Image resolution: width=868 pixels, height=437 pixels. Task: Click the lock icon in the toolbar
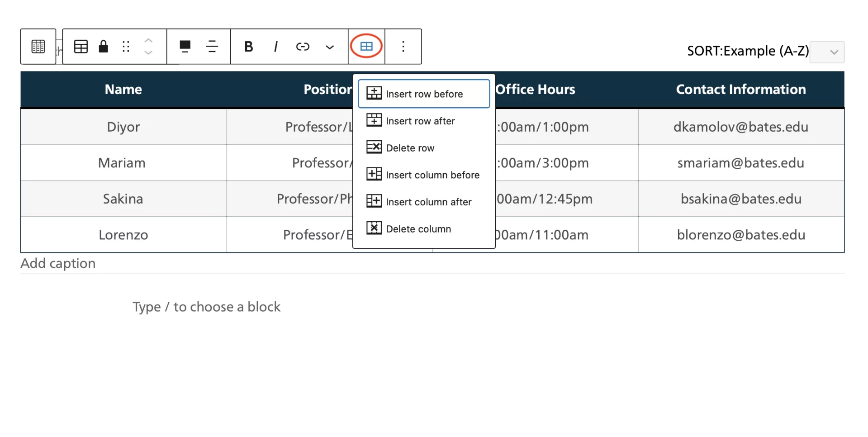[104, 47]
